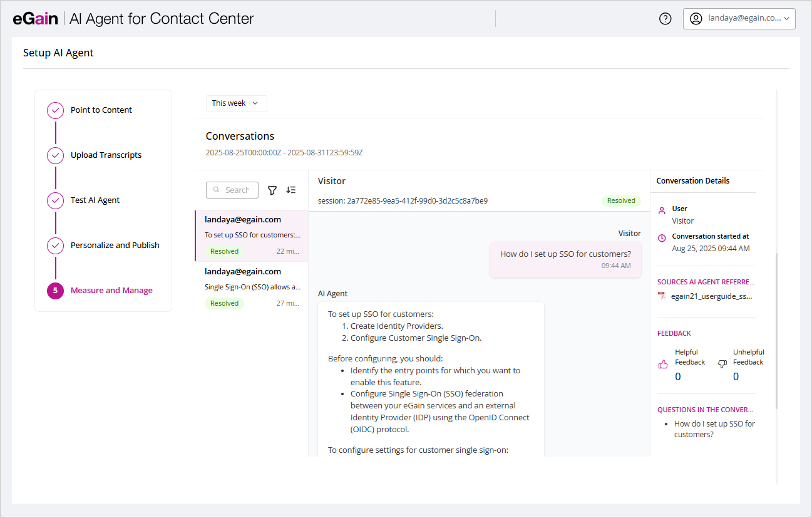Click the thumbs up Helpful Feedback icon
This screenshot has height=518, width=812.
point(663,364)
